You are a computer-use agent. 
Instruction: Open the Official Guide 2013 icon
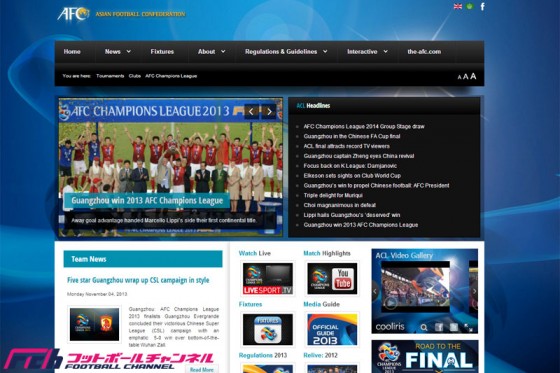click(x=332, y=329)
